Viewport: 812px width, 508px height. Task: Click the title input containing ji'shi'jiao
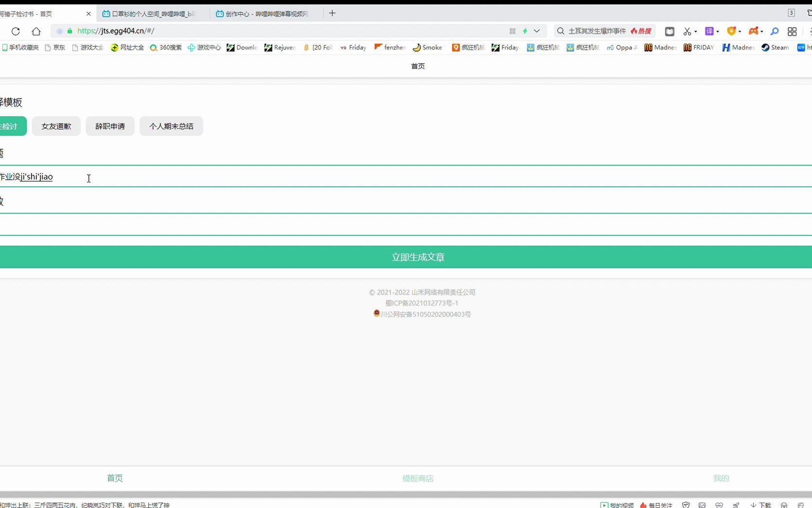point(406,177)
